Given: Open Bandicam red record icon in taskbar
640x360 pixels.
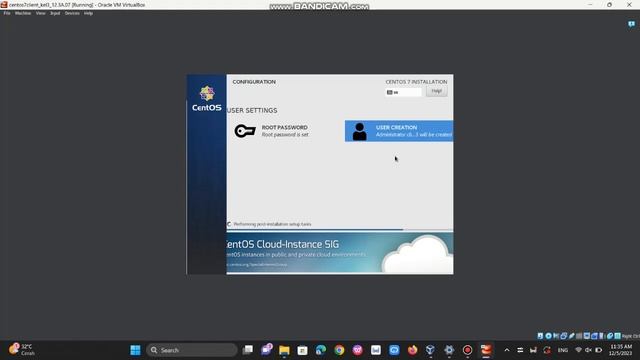Looking at the screenshot, I should click(467, 350).
